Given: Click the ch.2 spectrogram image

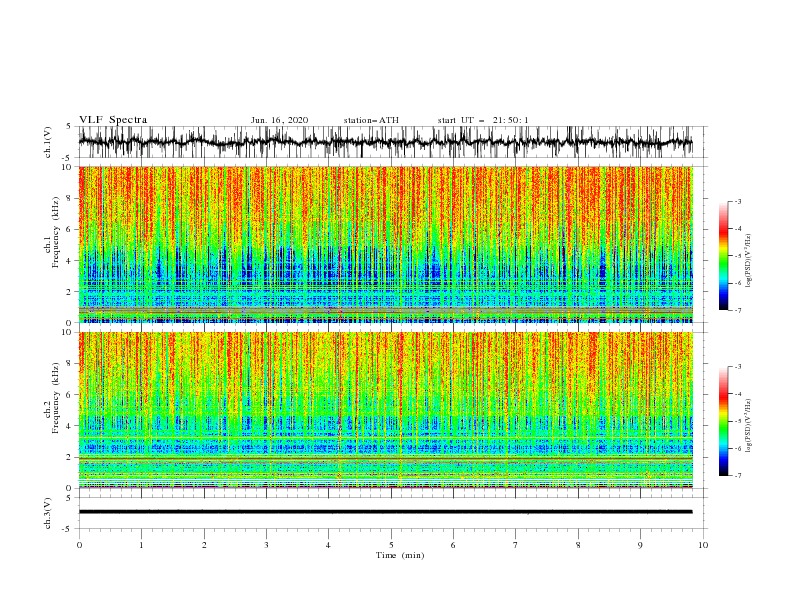Looking at the screenshot, I should pyautogui.click(x=385, y=410).
